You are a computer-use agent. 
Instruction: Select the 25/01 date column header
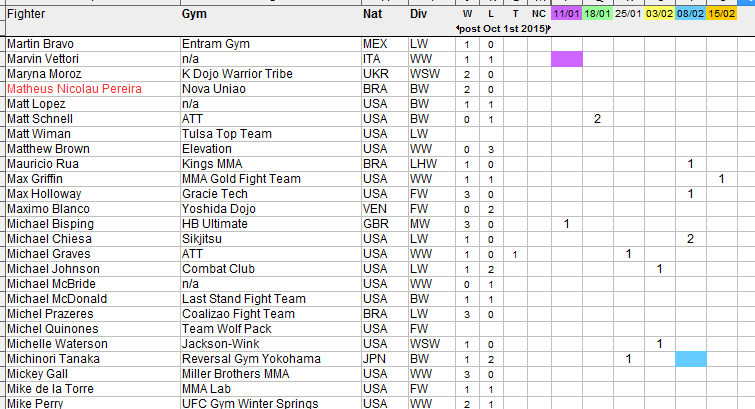[629, 13]
